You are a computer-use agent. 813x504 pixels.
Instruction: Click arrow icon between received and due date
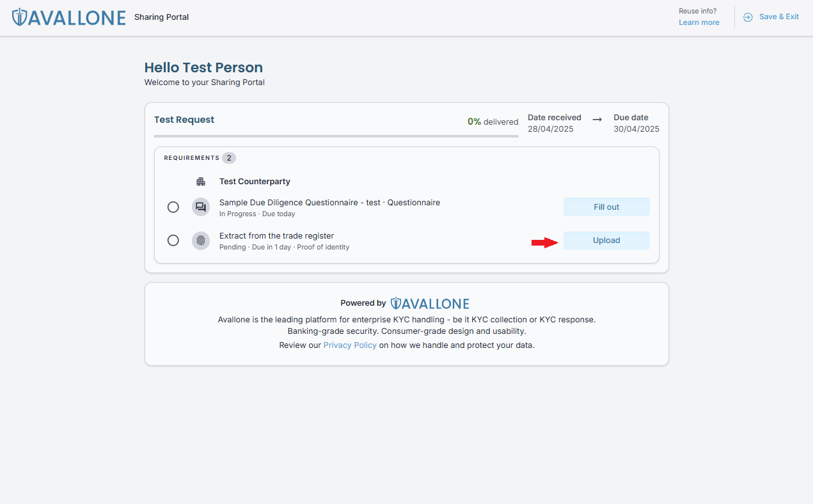[597, 119]
